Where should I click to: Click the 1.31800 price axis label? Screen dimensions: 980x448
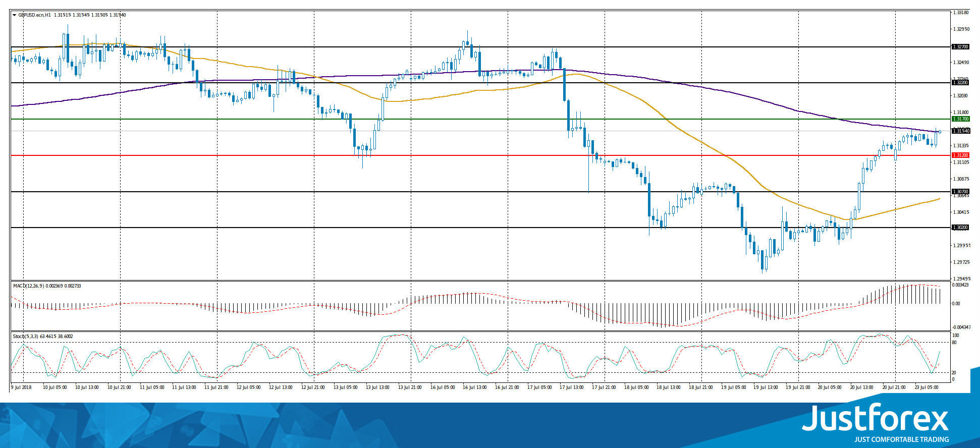pyautogui.click(x=961, y=113)
